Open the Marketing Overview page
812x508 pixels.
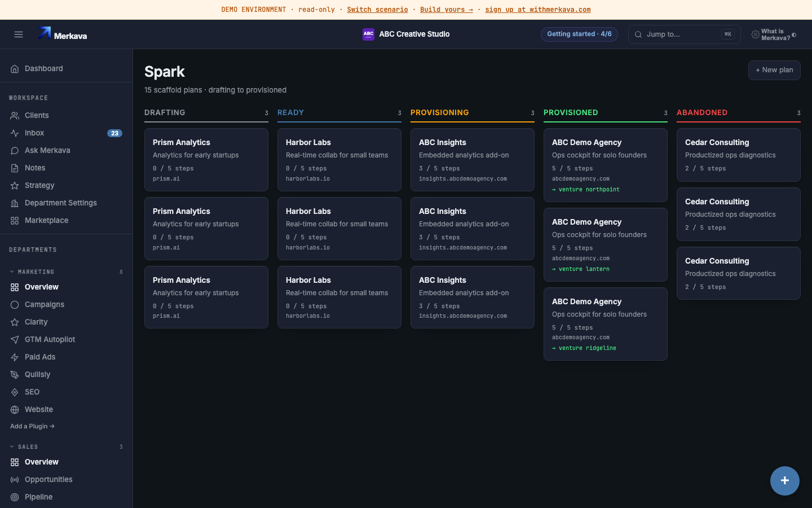(x=66, y=287)
